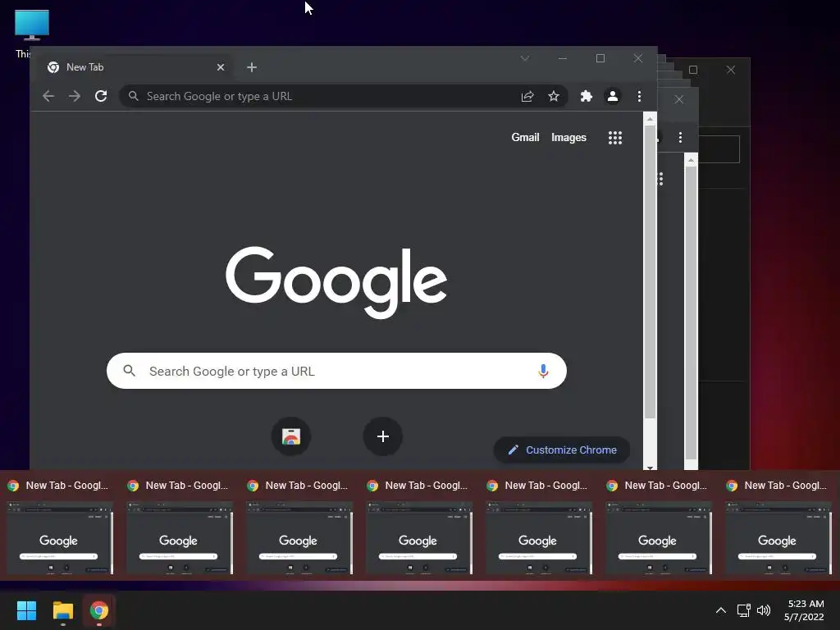
Task: Click the scrollbar up arrow
Action: pos(650,119)
